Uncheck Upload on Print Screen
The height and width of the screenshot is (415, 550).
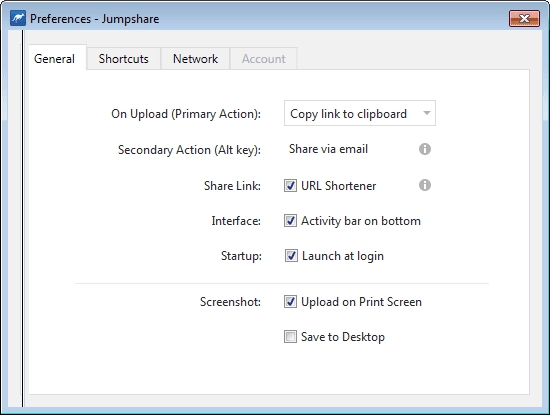(290, 302)
